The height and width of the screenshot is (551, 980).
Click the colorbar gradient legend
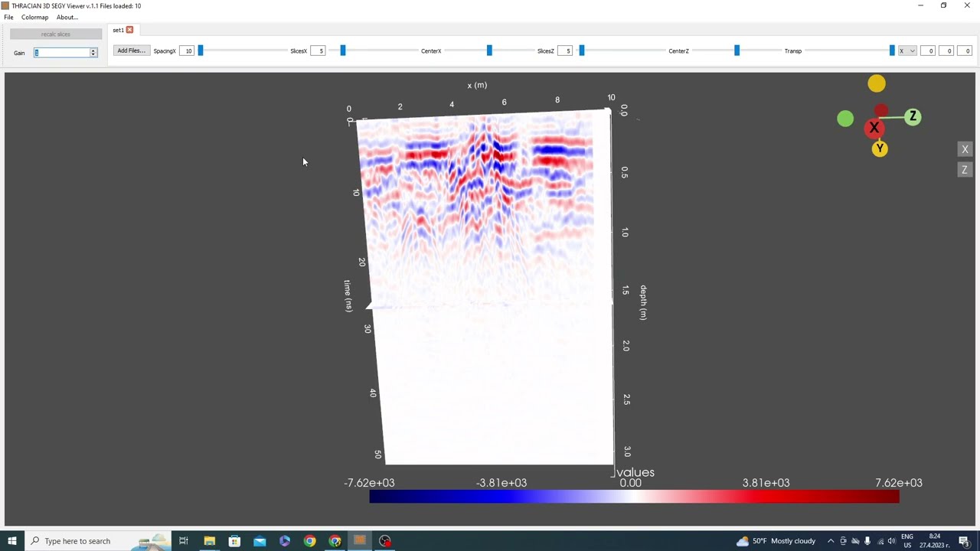point(634,497)
